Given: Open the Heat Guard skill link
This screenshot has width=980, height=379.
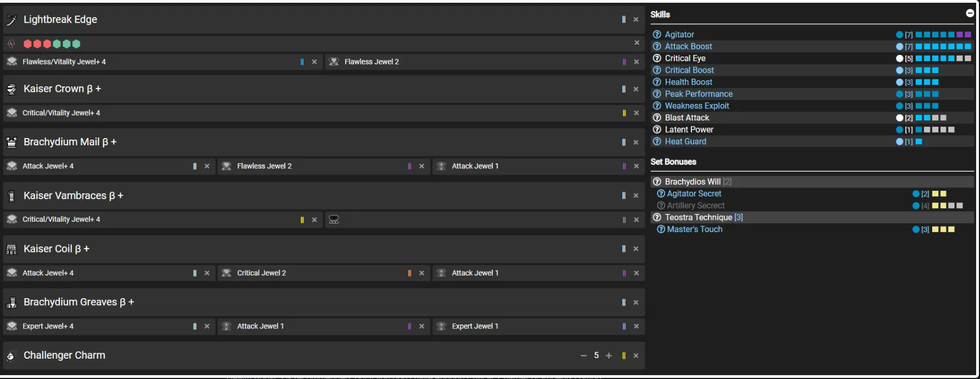Looking at the screenshot, I should pyautogui.click(x=685, y=141).
